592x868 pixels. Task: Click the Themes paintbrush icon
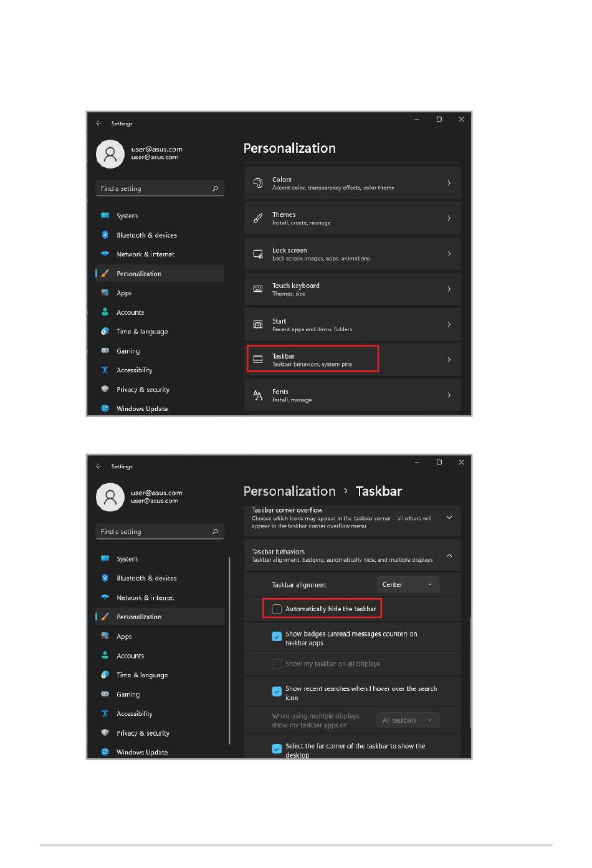[x=258, y=218]
